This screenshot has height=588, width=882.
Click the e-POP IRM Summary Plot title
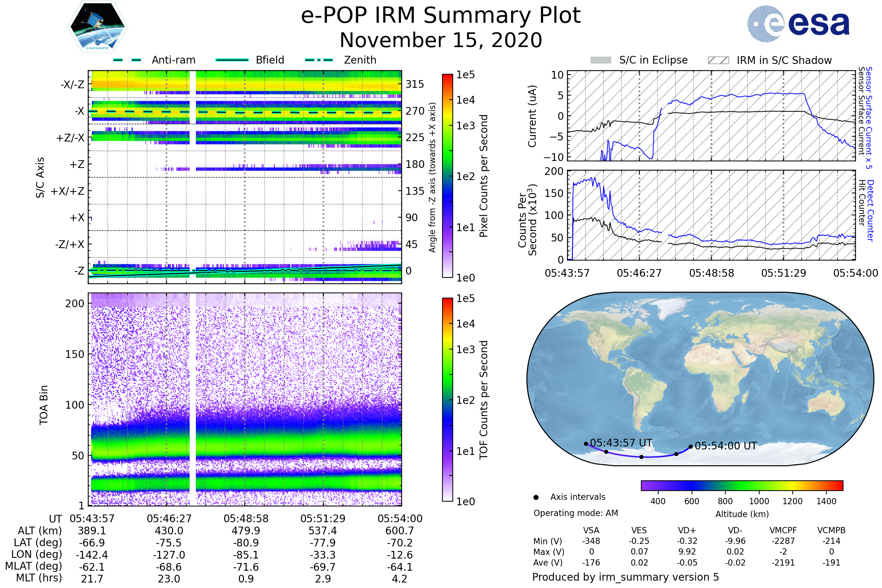pos(441,16)
